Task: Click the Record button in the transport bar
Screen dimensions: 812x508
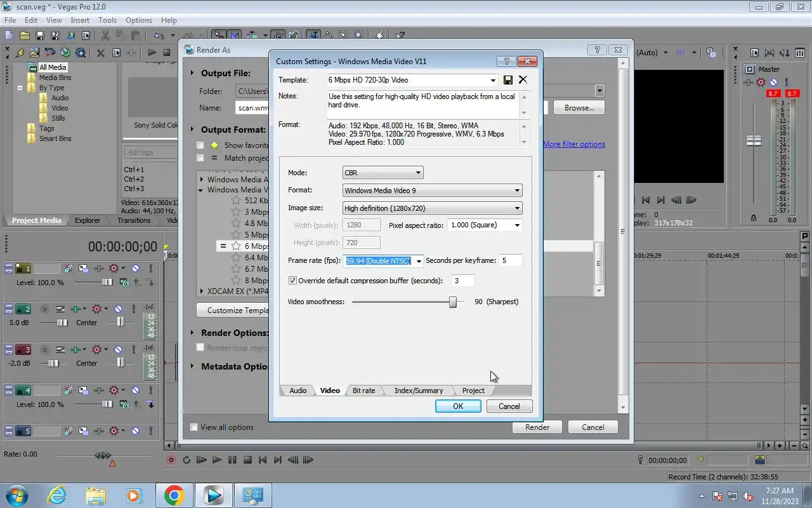Action: (171, 460)
